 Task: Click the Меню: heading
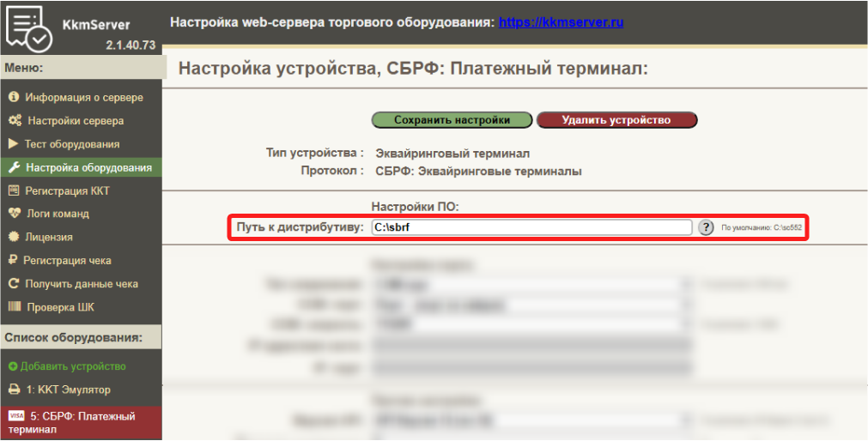click(x=24, y=68)
